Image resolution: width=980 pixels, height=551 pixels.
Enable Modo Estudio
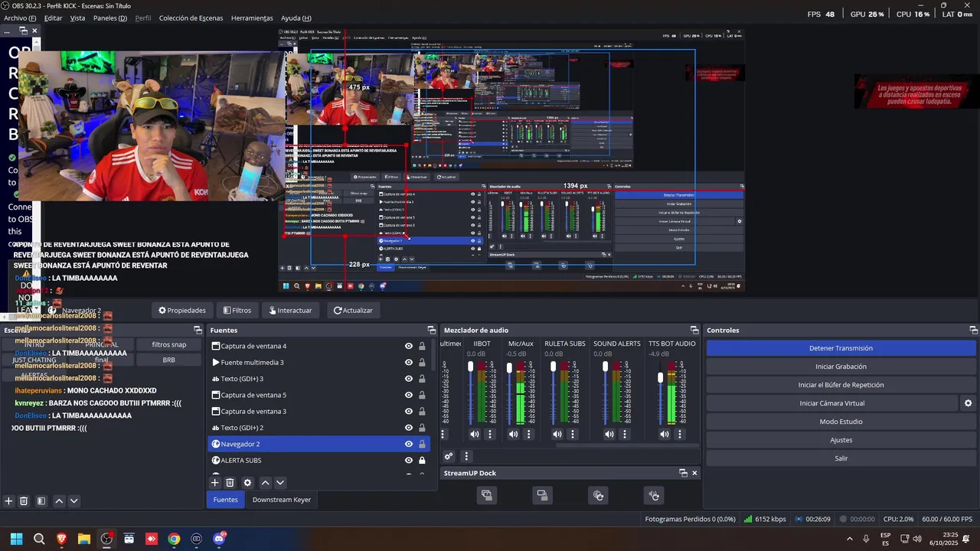841,422
